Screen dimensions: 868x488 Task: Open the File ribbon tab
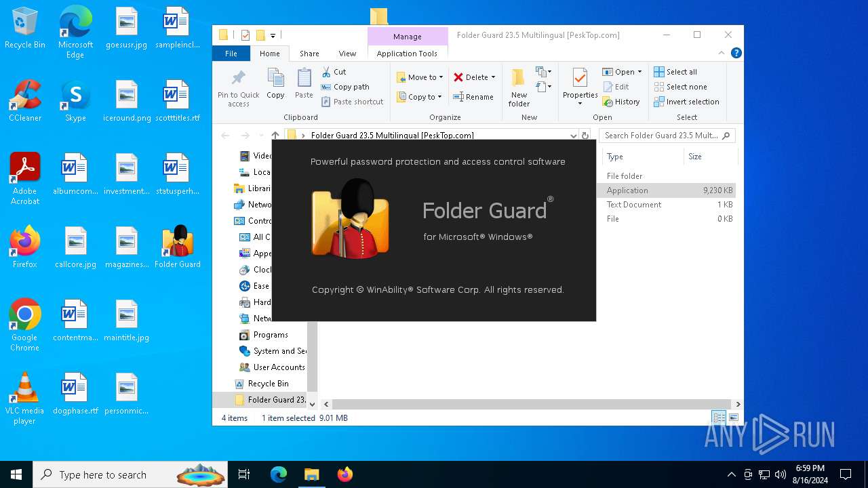[x=231, y=54]
